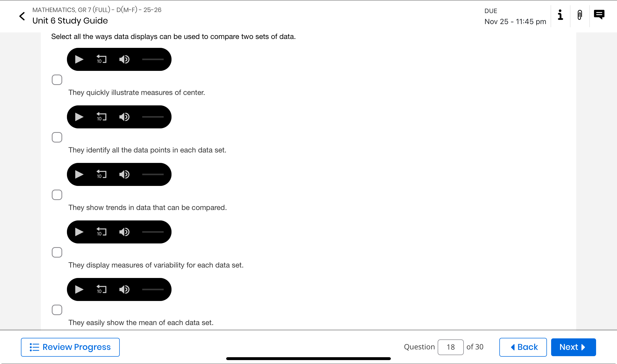
Task: Check 'They display measures of variability'
Action: point(57,252)
